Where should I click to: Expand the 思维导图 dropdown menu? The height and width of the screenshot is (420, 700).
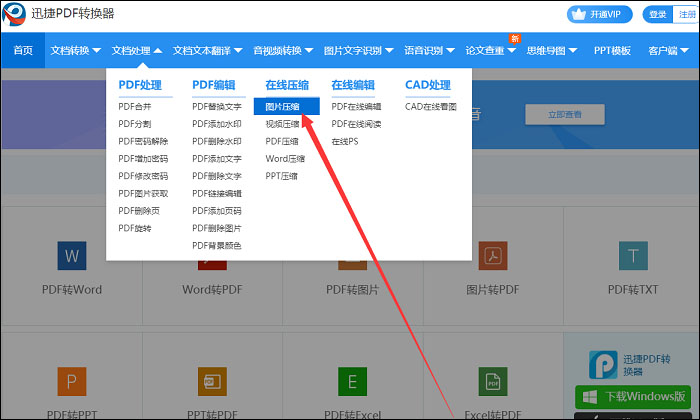click(551, 50)
